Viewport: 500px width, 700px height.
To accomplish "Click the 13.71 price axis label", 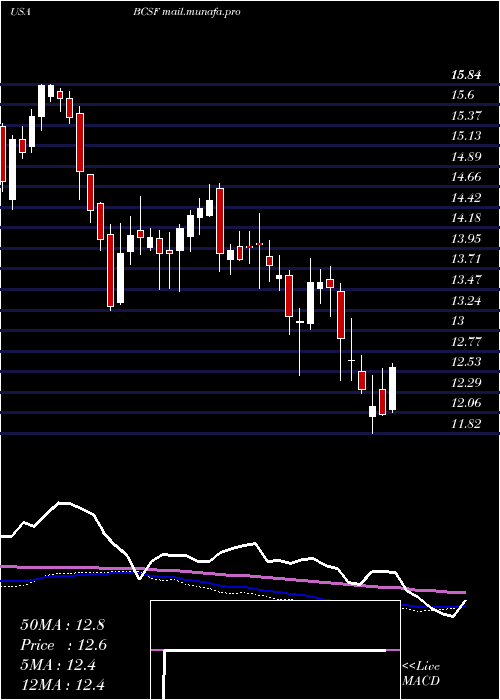I will point(467,259).
